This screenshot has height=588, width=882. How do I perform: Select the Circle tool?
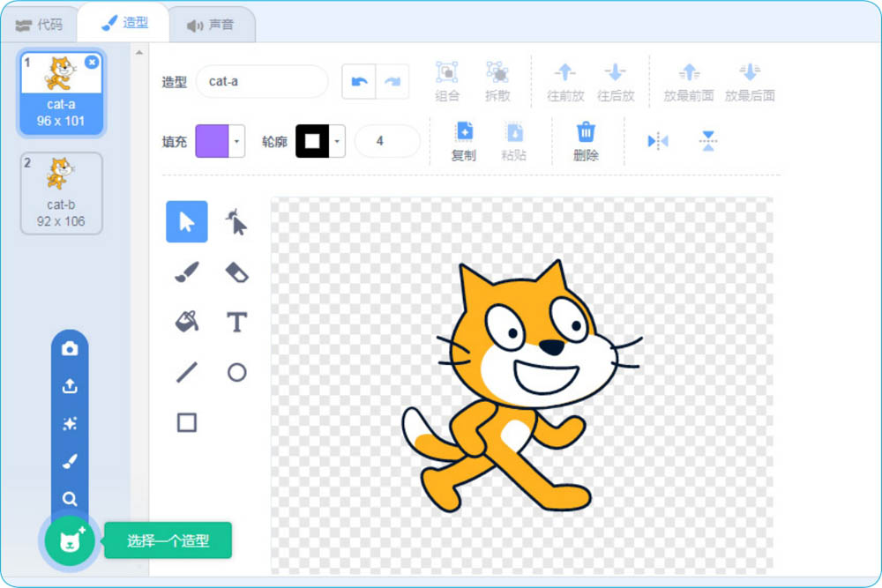[x=236, y=372]
